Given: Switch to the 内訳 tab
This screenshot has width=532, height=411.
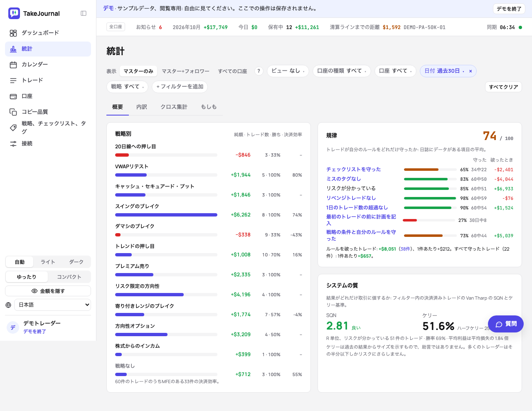Looking at the screenshot, I should point(142,107).
